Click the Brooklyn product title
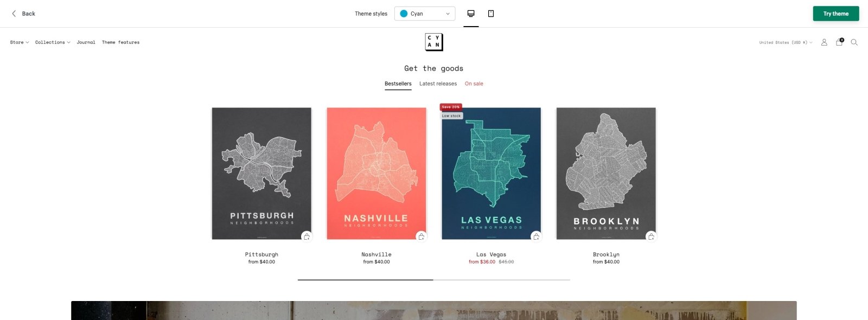Viewport: 868px width, 320px height. [606, 254]
